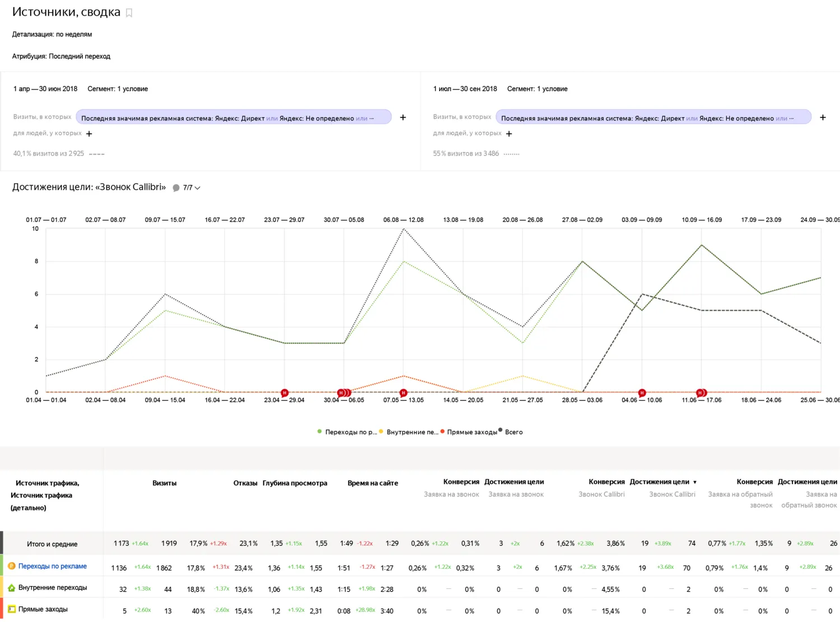Viewport: 840px width, 622px height.
Task: Sort table by Визиты column
Action: 165,483
